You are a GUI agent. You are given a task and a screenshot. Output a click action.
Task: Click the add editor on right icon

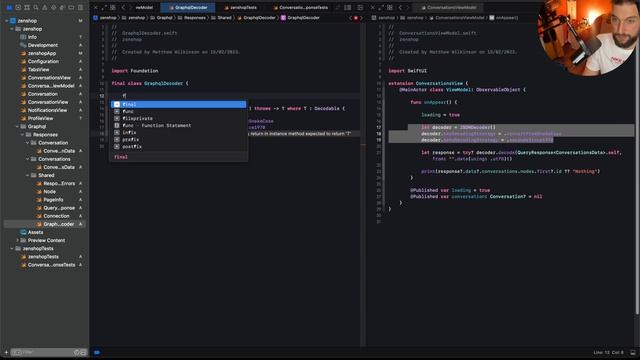tap(360, 7)
